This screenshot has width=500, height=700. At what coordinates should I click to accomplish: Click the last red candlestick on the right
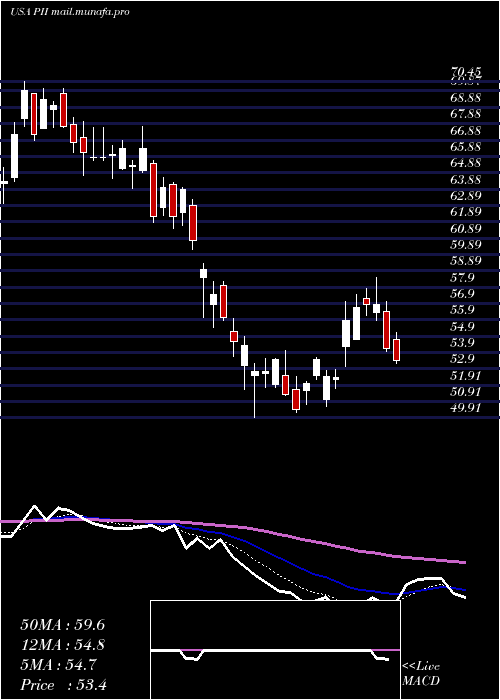[x=396, y=350]
